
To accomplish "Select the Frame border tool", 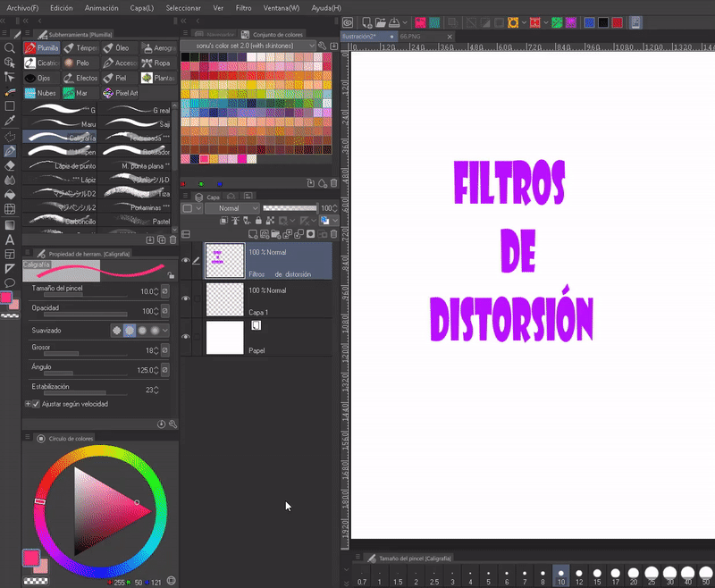I will 10,255.
